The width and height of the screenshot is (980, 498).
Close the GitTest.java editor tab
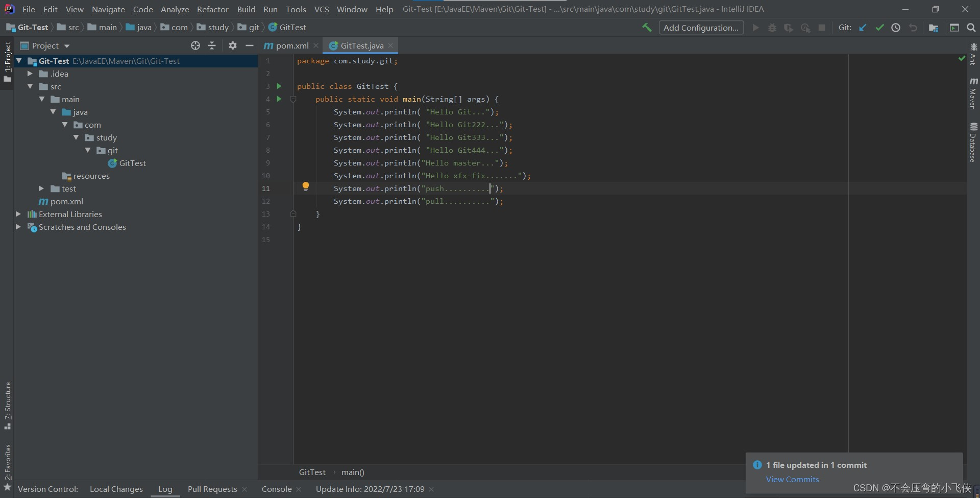[x=390, y=45]
